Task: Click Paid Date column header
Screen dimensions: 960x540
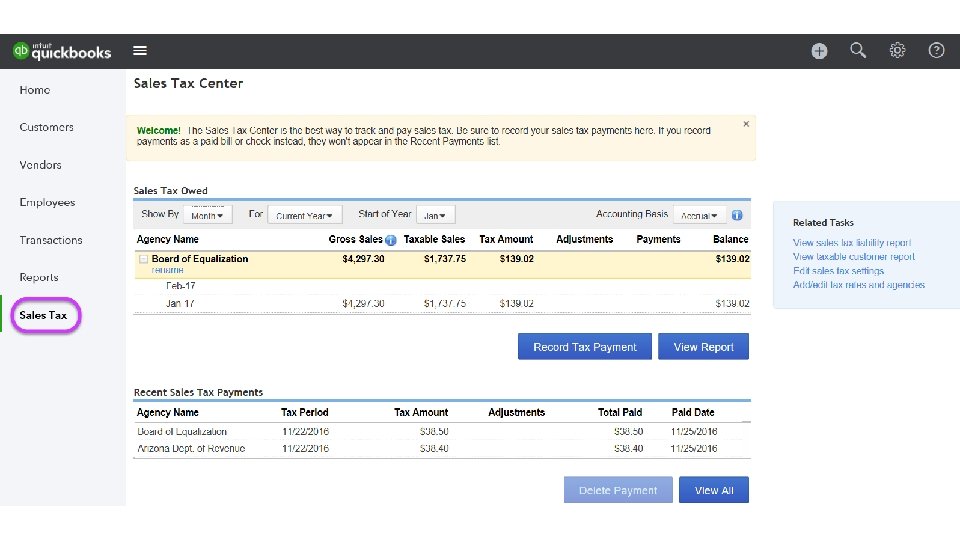Action: click(692, 413)
